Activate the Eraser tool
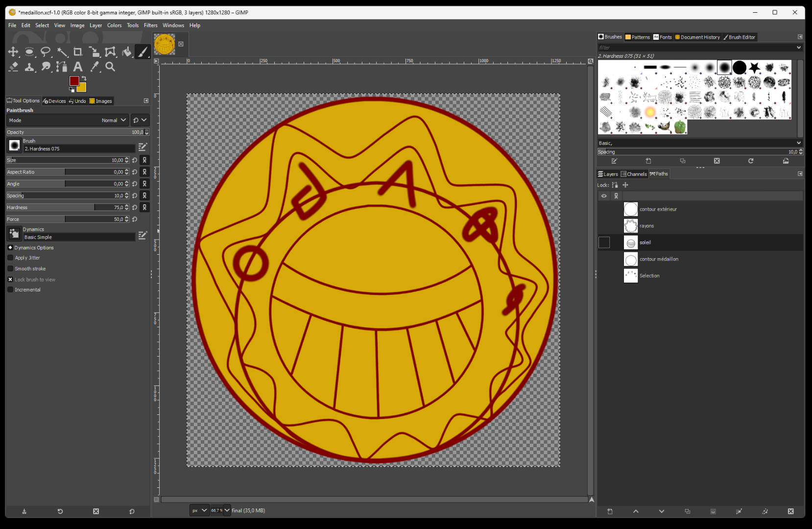Viewport: 812px width, 529px height. coord(13,67)
